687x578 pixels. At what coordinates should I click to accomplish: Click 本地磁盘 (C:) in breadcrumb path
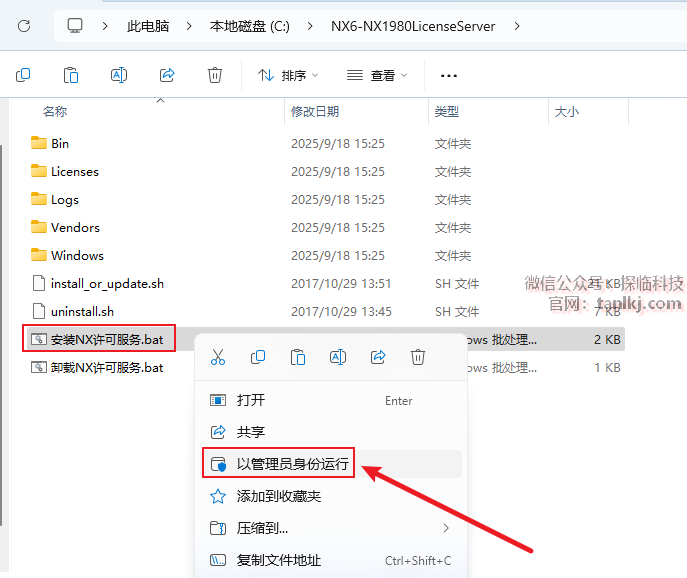[x=249, y=26]
